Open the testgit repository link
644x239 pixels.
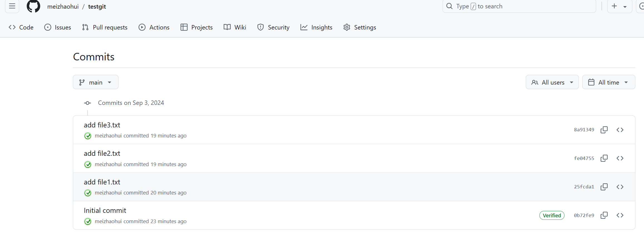pos(97,6)
